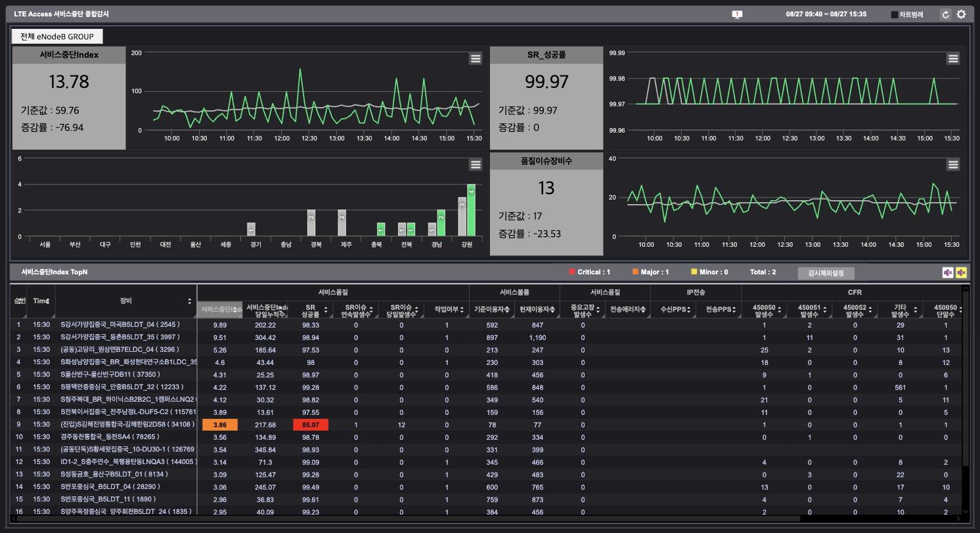Click the orange Major legend swatch
Viewport: 980px width, 533px height.
pyautogui.click(x=635, y=272)
